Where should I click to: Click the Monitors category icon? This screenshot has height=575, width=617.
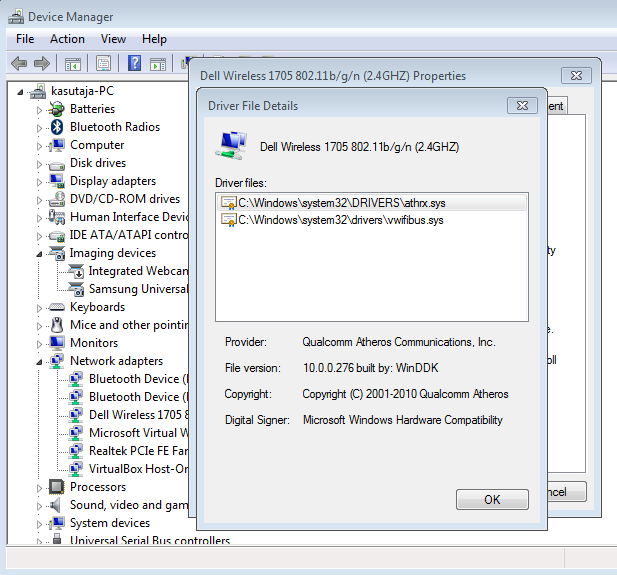click(x=57, y=343)
